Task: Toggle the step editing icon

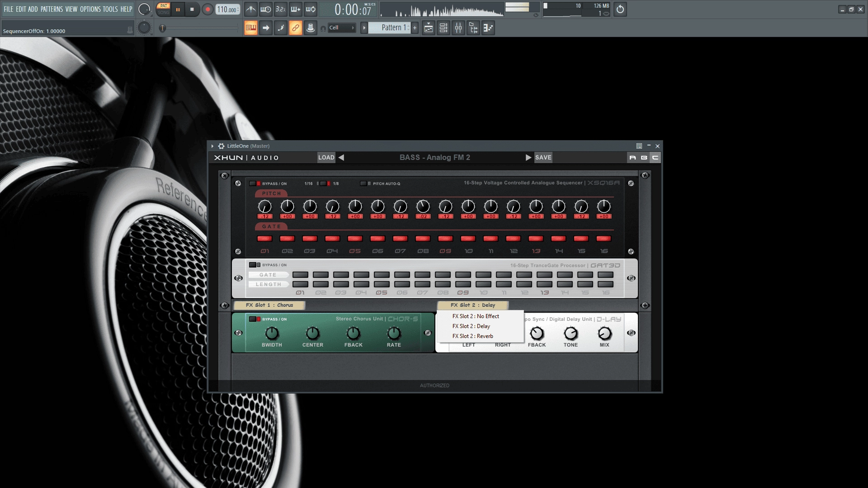Action: (x=281, y=28)
